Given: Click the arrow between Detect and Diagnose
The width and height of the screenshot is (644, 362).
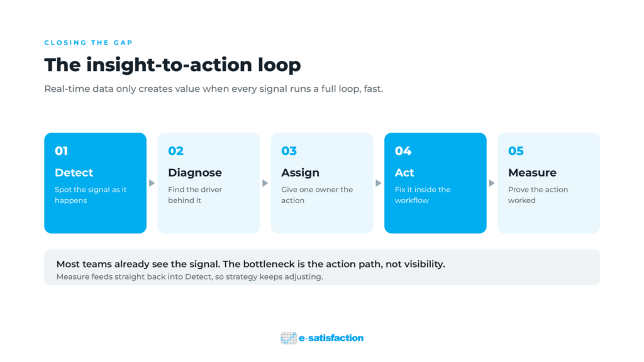Looking at the screenshot, I should [152, 183].
